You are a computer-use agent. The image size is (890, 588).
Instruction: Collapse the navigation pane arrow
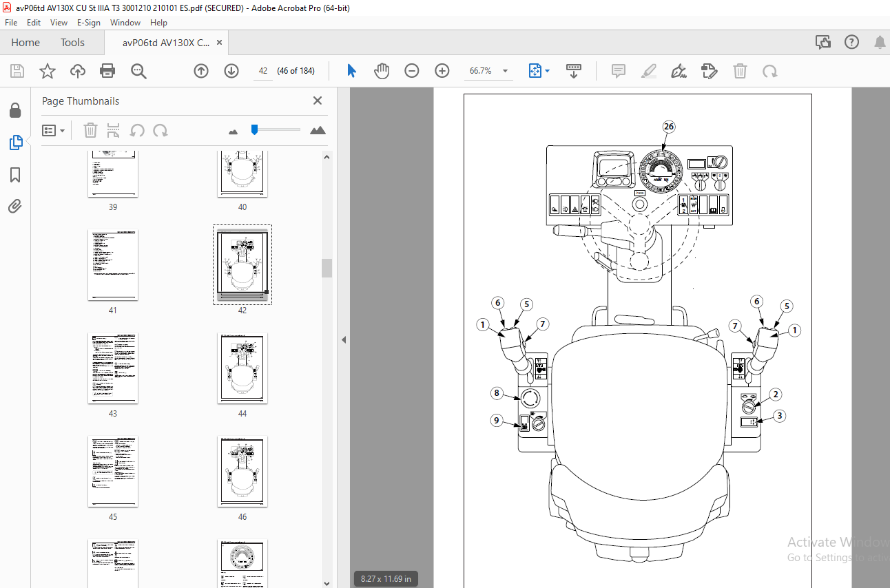343,339
